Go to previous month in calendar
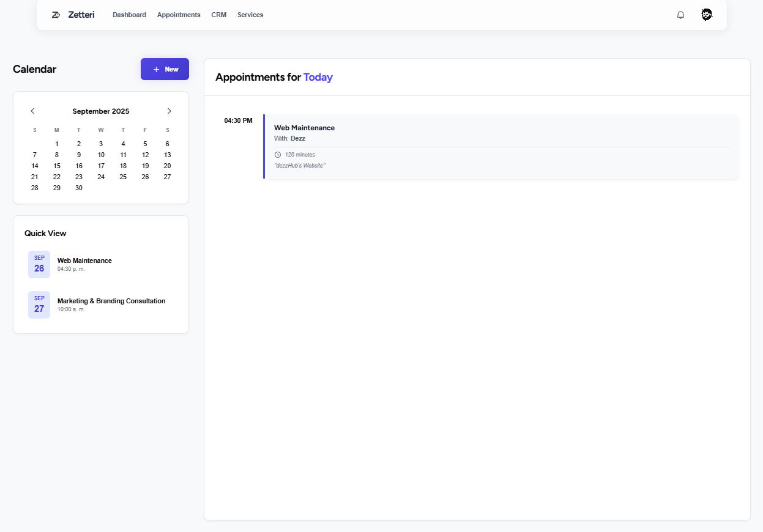 tap(32, 111)
